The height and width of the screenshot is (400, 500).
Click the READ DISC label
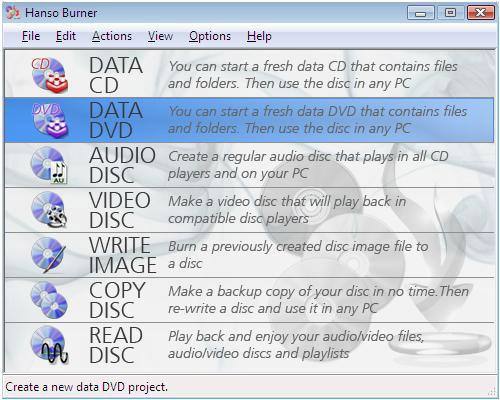point(116,345)
